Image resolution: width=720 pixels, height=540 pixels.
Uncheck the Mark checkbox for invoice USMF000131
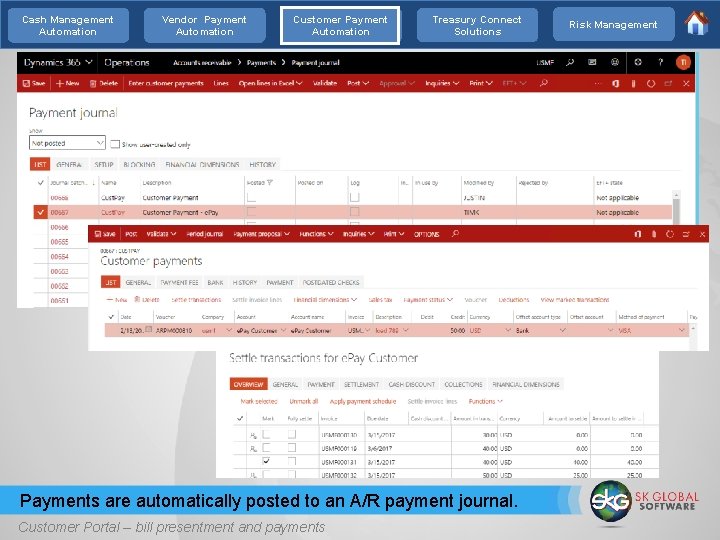pos(266,461)
